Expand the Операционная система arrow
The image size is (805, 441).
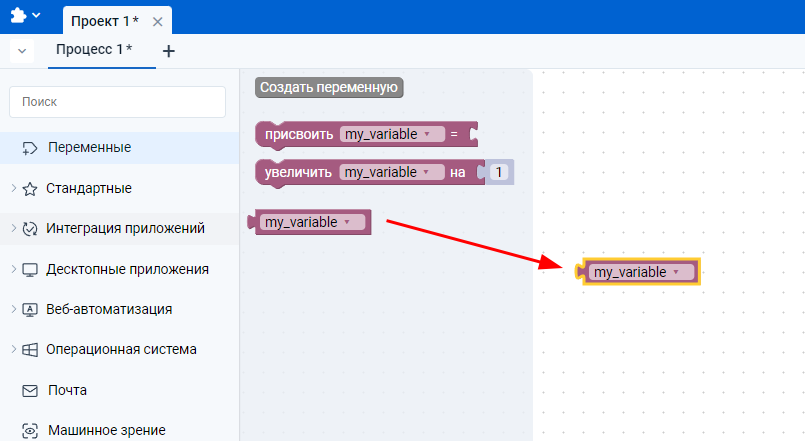pyautogui.click(x=14, y=349)
